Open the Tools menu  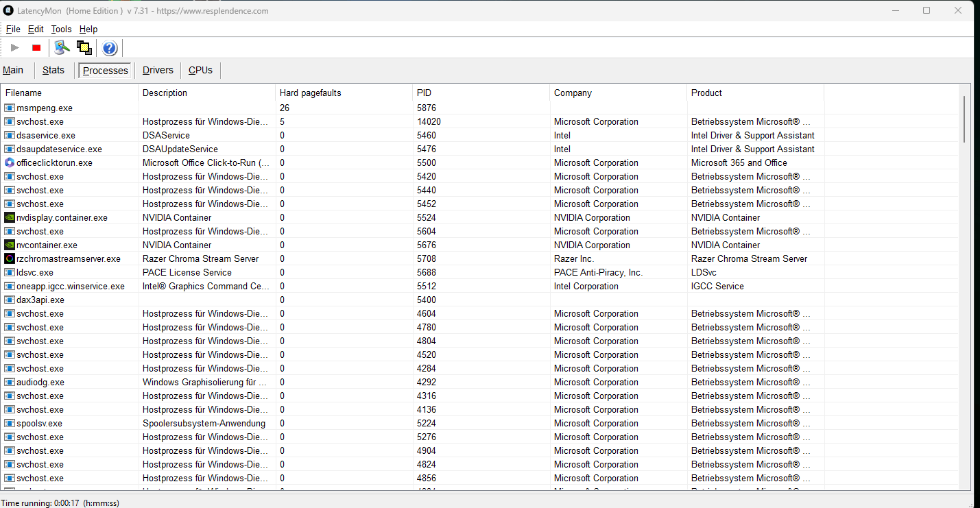point(61,29)
